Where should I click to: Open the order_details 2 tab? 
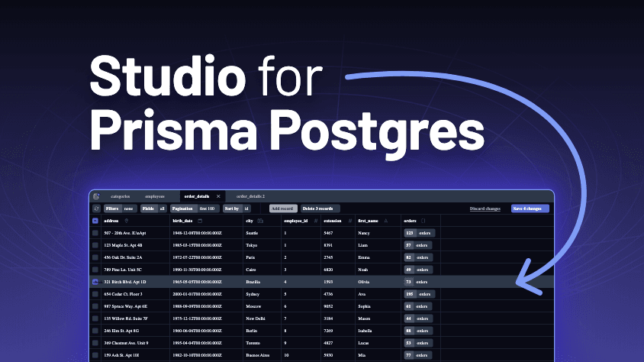click(x=250, y=196)
